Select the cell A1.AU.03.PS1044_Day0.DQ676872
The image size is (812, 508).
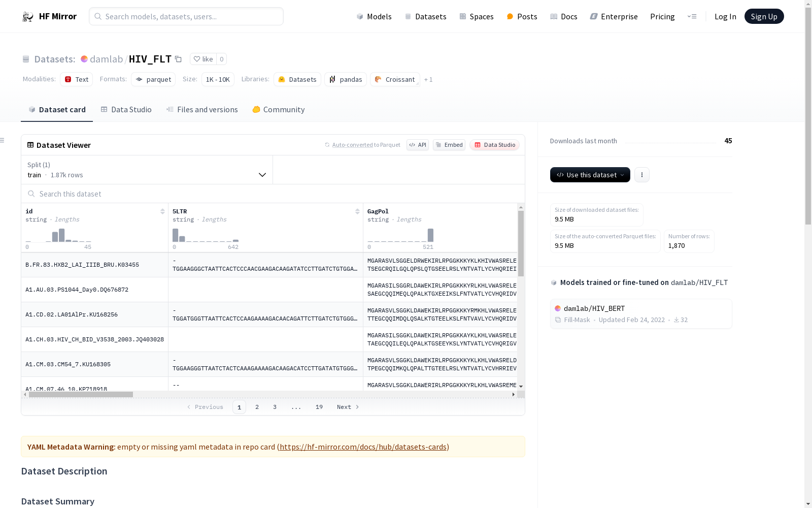(x=95, y=290)
